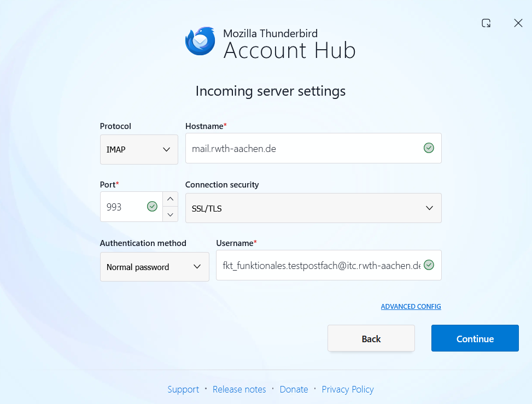Expand the Authentication method dropdown
The width and height of the screenshot is (532, 404).
[x=155, y=267]
